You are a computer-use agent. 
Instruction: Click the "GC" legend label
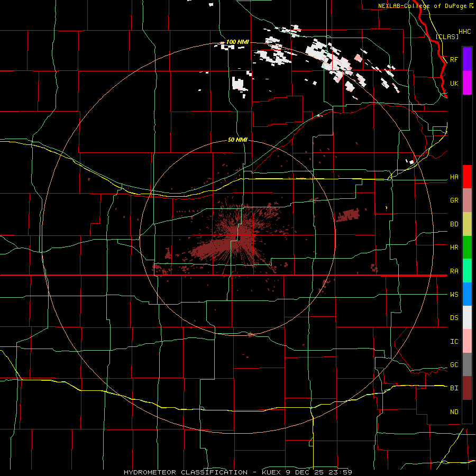[454, 365]
